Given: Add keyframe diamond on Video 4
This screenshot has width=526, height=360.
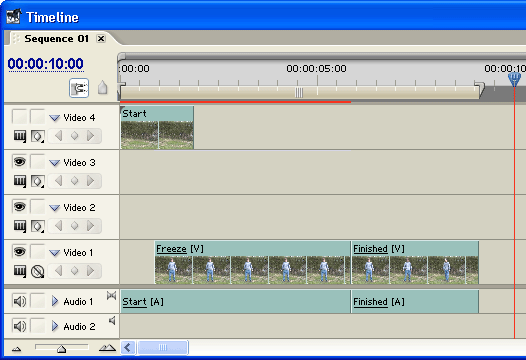Looking at the screenshot, I should pyautogui.click(x=74, y=136).
